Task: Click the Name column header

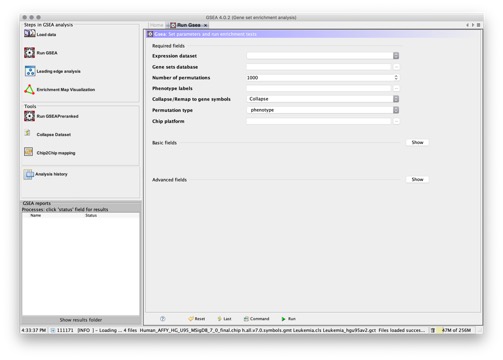Action: coord(36,215)
